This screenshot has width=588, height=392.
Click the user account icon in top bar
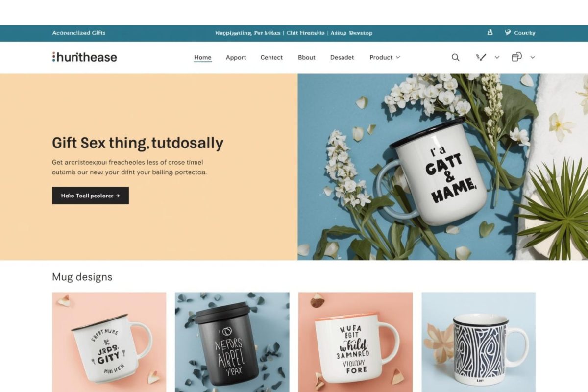(x=490, y=33)
